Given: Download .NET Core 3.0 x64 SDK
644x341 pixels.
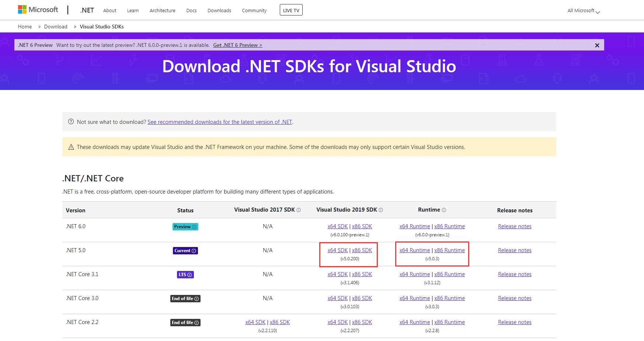Looking at the screenshot, I should tap(338, 298).
